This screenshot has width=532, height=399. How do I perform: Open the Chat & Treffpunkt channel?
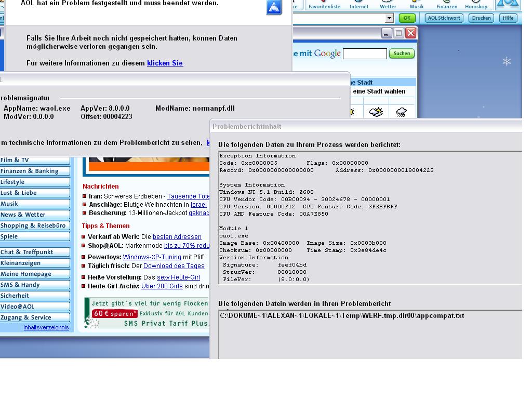35,252
